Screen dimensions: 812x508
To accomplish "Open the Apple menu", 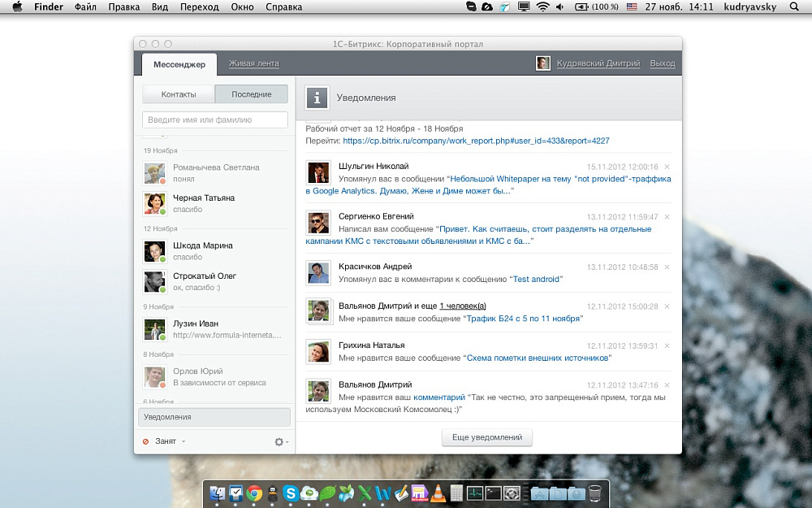I will pos(17,7).
